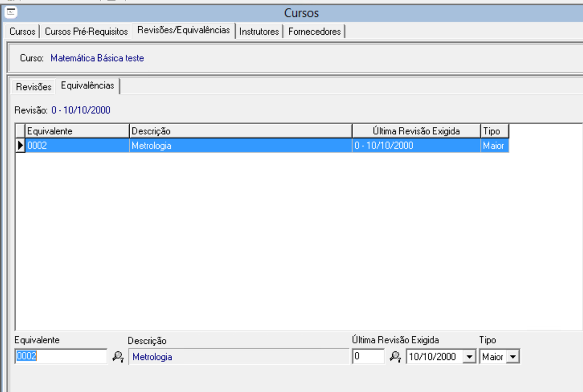Sort by the Equivalente column header
583x392 pixels.
pyautogui.click(x=77, y=131)
